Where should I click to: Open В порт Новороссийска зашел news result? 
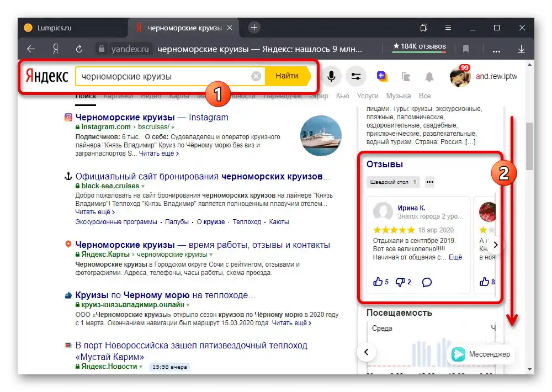tap(191, 351)
